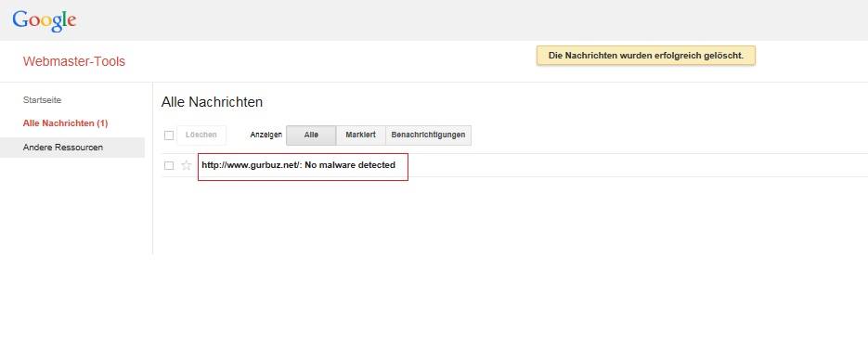This screenshot has width=868, height=348.
Task: Click the Google logo
Action: (x=45, y=20)
